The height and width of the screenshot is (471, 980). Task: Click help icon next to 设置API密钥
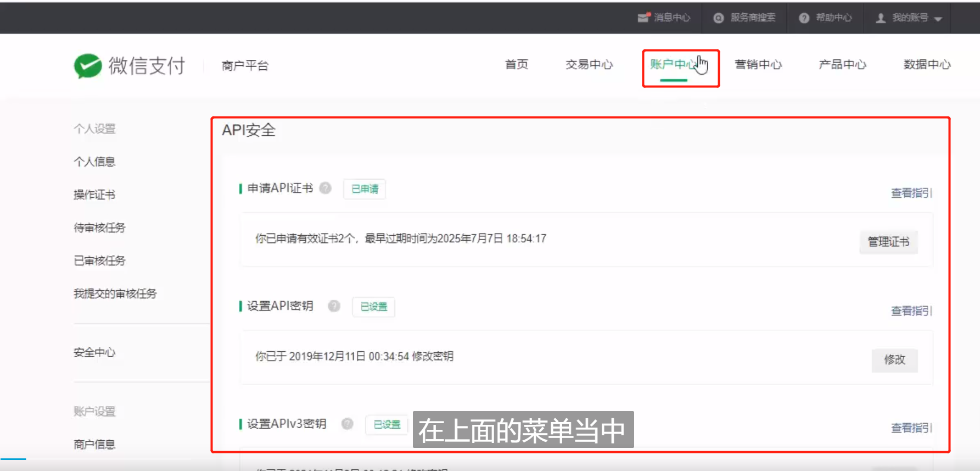tap(334, 306)
